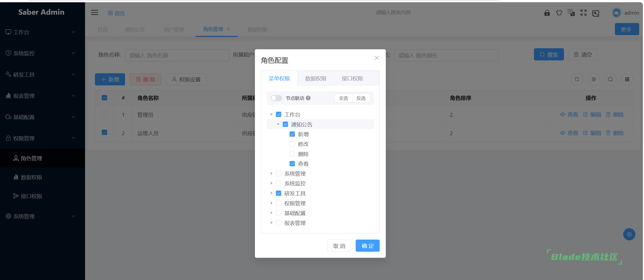Click 查看 eye icon for 管理员 row

(x=562, y=114)
